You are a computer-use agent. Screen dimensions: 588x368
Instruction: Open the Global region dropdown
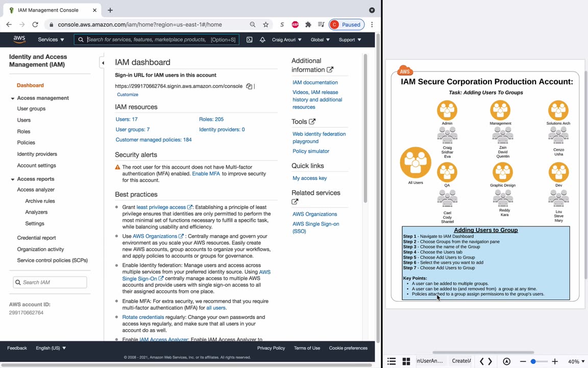320,39
